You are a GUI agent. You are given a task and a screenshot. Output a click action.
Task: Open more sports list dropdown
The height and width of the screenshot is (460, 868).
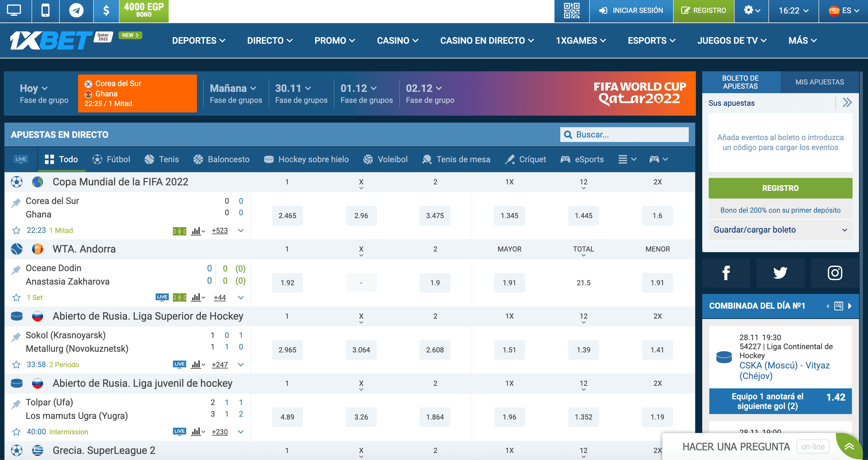click(627, 159)
